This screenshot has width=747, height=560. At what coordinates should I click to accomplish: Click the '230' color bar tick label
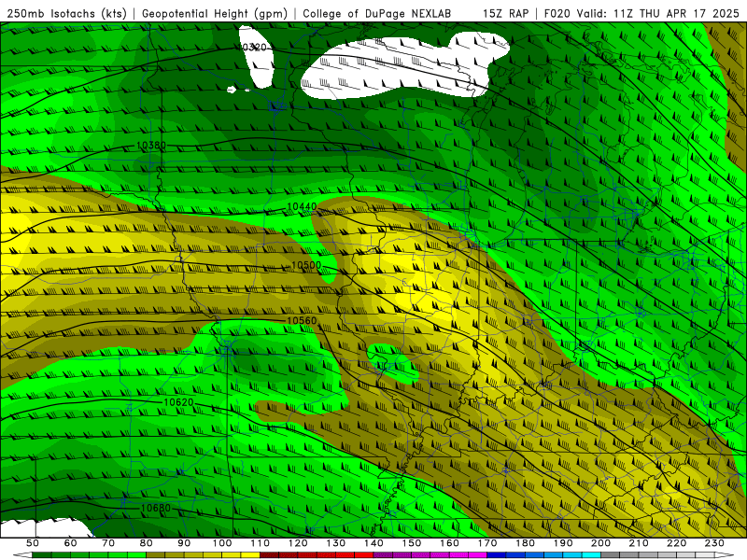tap(714, 543)
